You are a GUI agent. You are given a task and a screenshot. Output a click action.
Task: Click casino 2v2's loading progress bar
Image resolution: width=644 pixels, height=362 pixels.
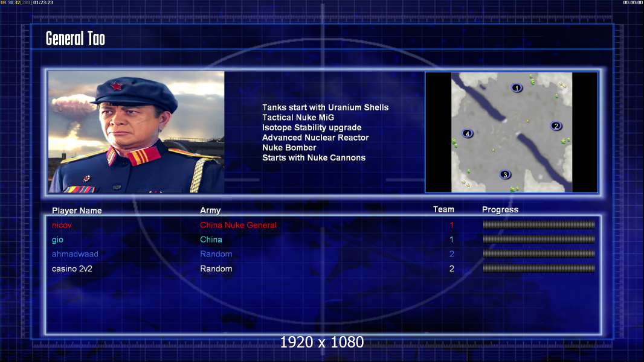coord(539,268)
